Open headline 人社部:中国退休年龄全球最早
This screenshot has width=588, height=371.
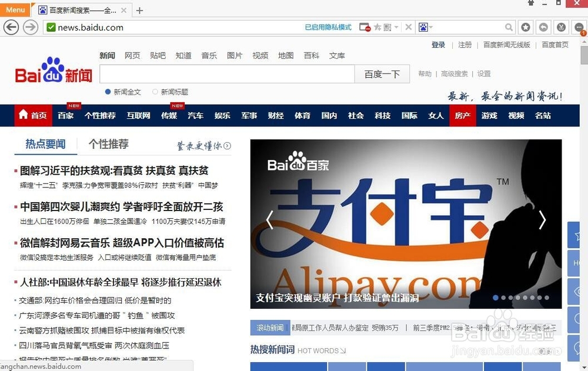121,282
